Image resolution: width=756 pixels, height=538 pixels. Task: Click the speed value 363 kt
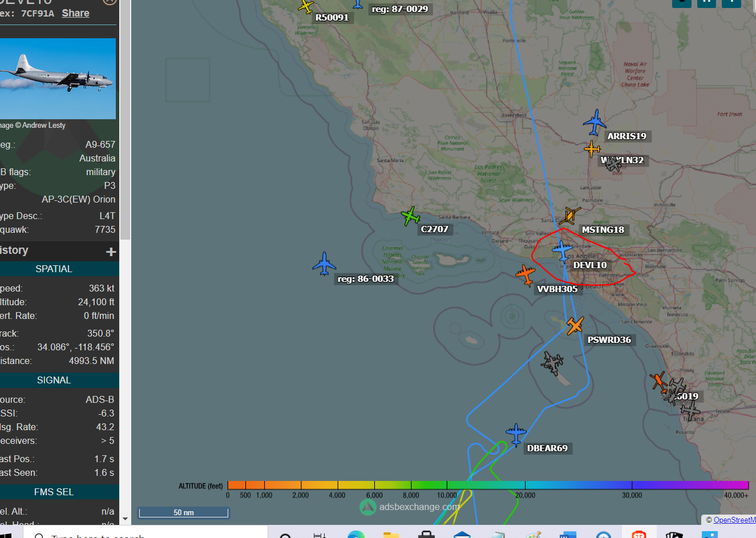102,289
